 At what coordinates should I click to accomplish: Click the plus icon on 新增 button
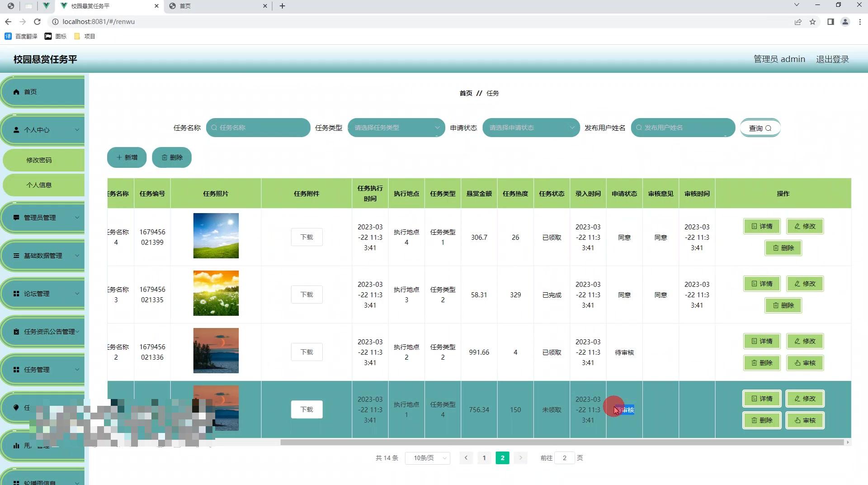click(x=120, y=157)
